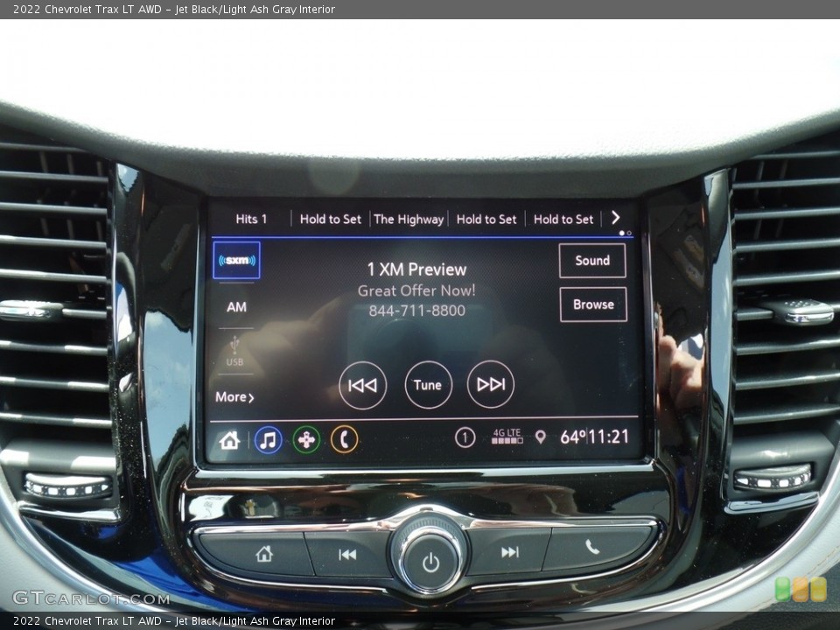
Task: Tap the 844-711-8800 phone number text
Action: pyautogui.click(x=416, y=311)
